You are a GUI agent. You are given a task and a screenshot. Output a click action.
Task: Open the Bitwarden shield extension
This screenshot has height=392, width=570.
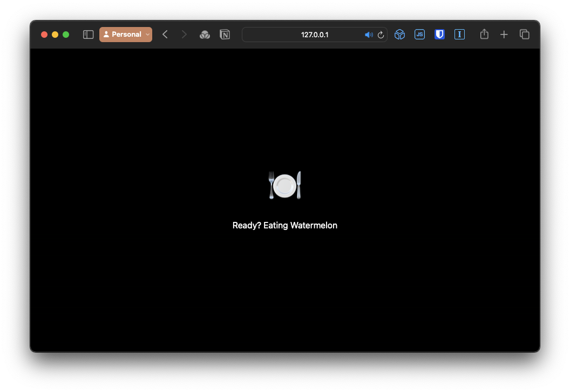[439, 35]
